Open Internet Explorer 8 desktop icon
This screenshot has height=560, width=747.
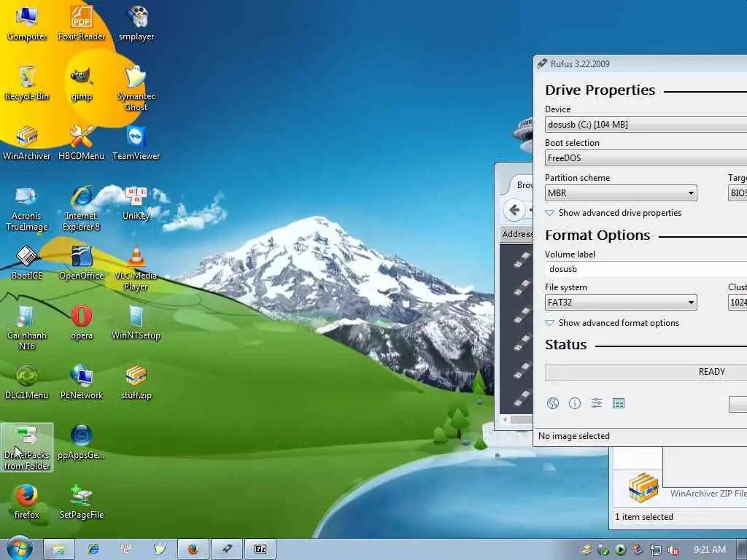click(x=82, y=208)
